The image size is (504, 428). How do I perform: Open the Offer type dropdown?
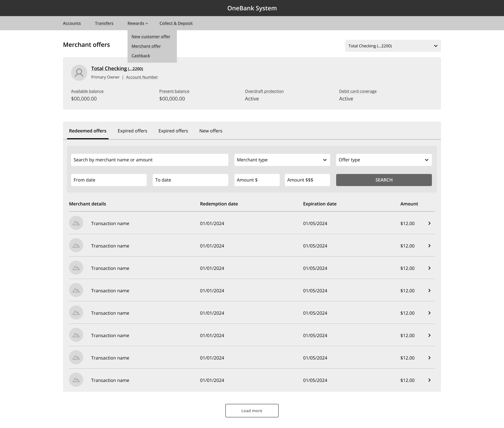pyautogui.click(x=384, y=160)
